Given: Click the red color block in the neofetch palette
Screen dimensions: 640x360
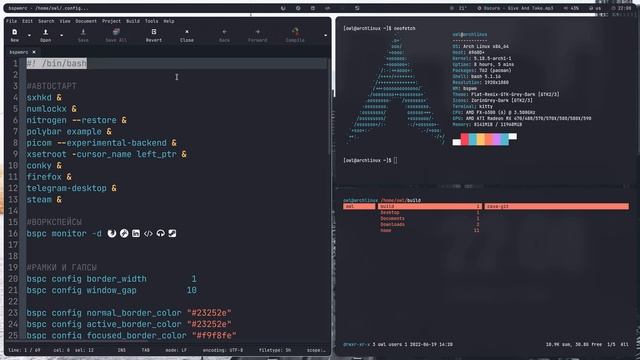Looking at the screenshot, I should click(464, 139).
